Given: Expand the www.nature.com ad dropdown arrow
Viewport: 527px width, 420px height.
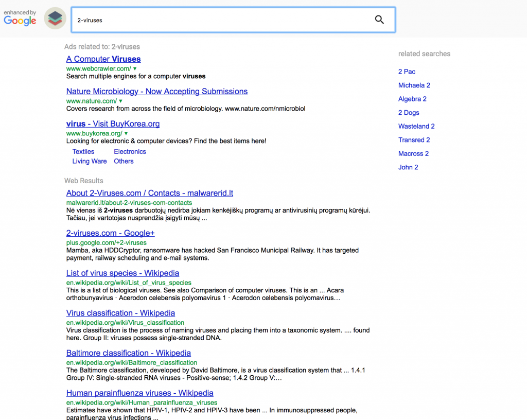Looking at the screenshot, I should (120, 101).
